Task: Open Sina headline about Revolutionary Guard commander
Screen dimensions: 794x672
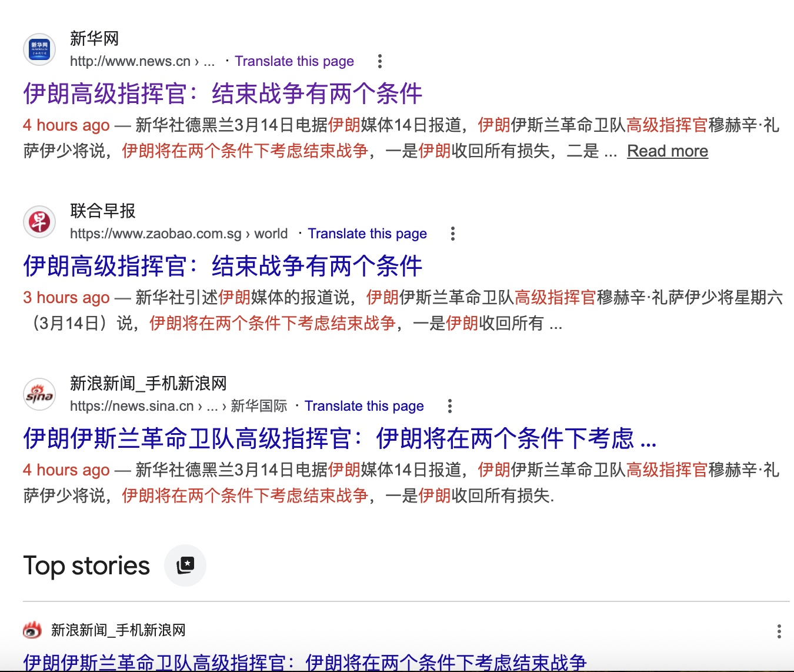Action: 339,438
